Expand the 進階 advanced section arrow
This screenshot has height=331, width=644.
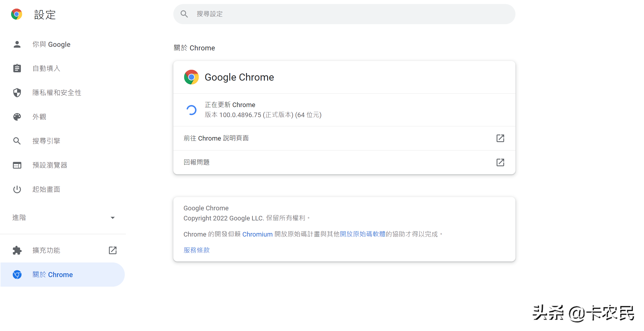pyautogui.click(x=113, y=218)
